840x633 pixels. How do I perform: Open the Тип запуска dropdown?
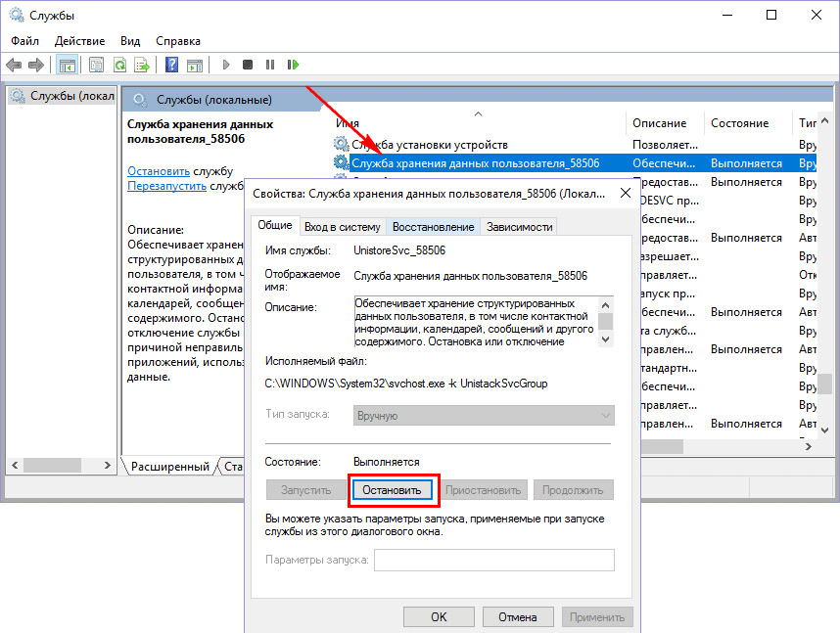pos(483,415)
